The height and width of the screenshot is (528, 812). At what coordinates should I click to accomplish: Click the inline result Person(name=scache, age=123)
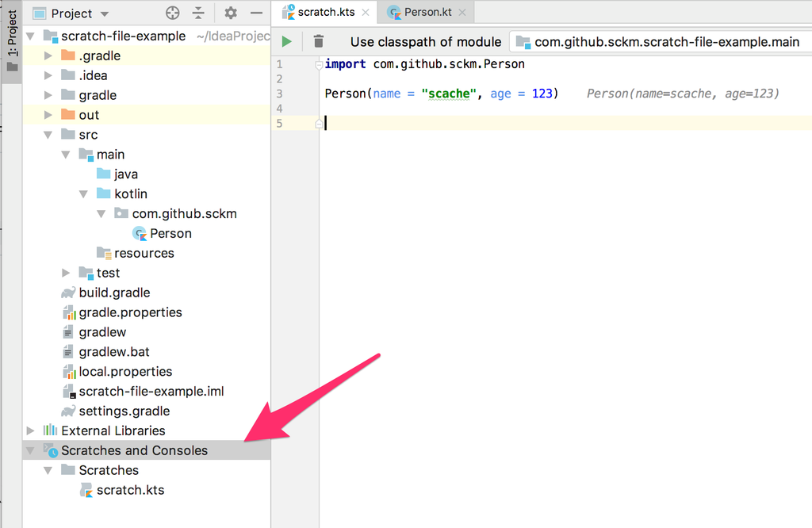[683, 94]
